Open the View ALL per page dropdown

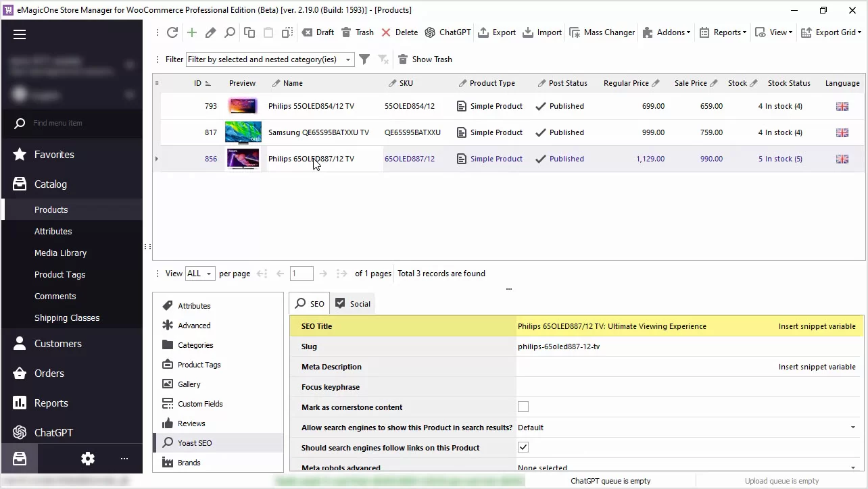point(200,274)
